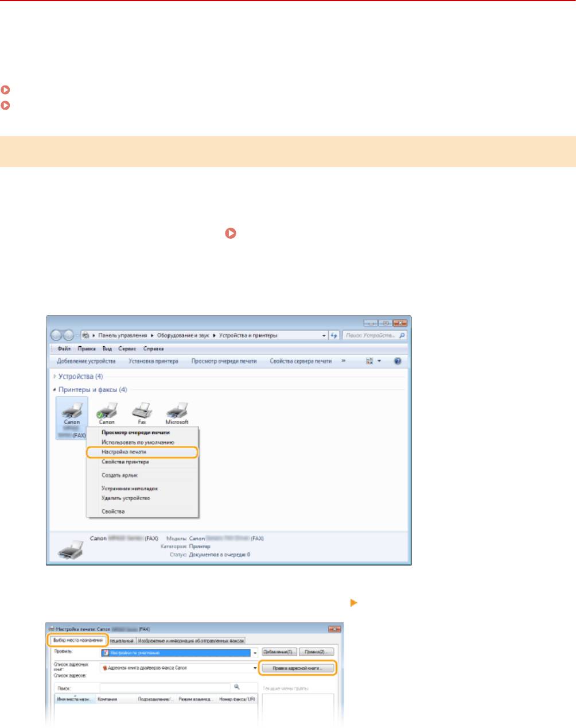Click 'Установка принтера' toolbar command

(x=153, y=361)
